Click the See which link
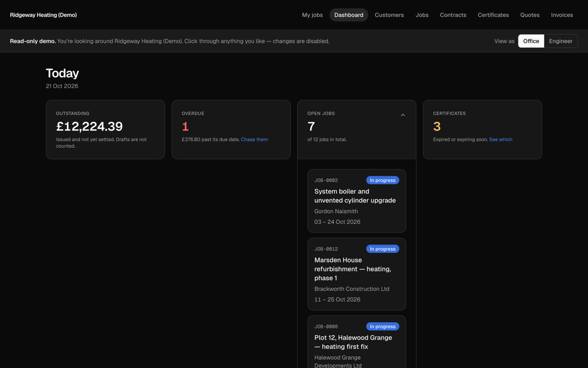The image size is (588, 368). click(x=501, y=139)
